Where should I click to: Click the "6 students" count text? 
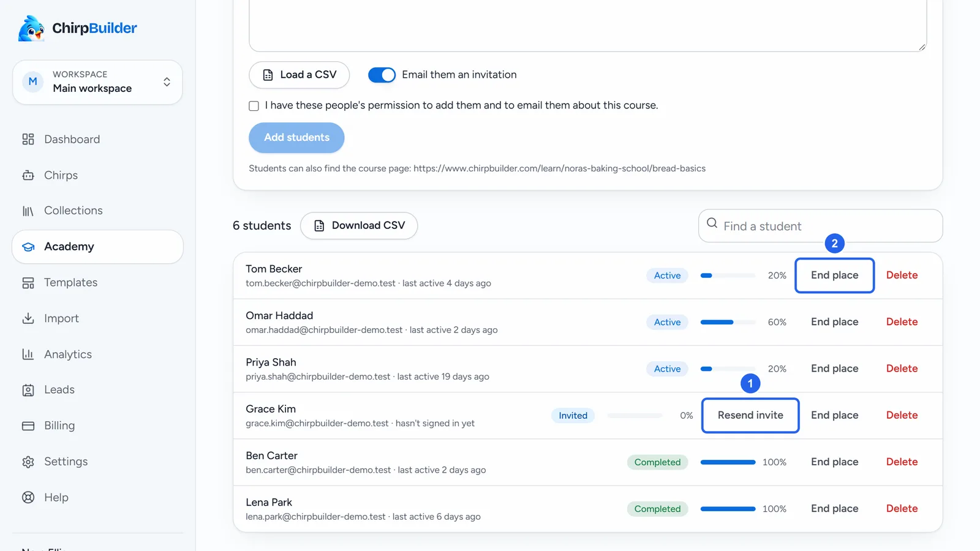pyautogui.click(x=262, y=226)
